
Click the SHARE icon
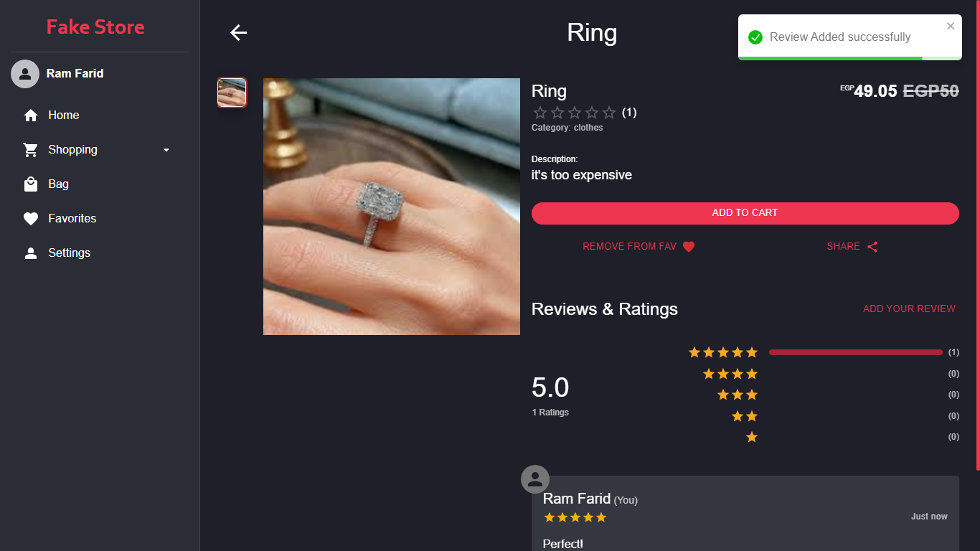point(872,247)
